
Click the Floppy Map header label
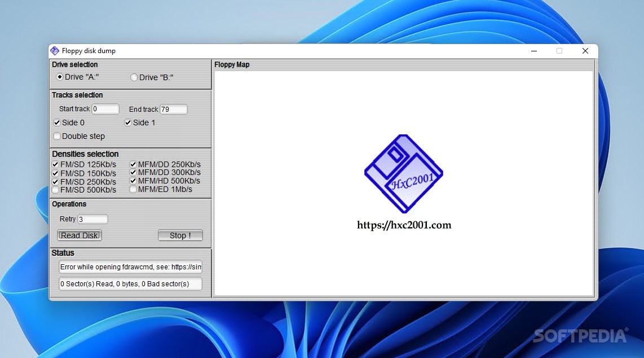(232, 64)
